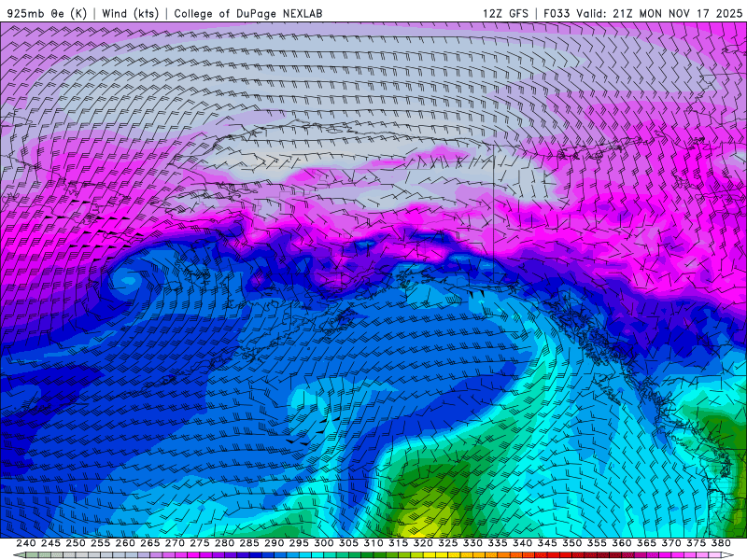This screenshot has height=560, width=747.
Task: Select the 340 legend value
Action: 523,543
